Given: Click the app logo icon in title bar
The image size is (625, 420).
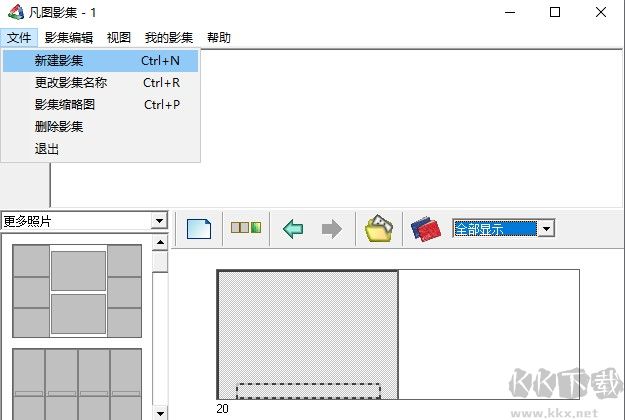Looking at the screenshot, I should 16,12.
